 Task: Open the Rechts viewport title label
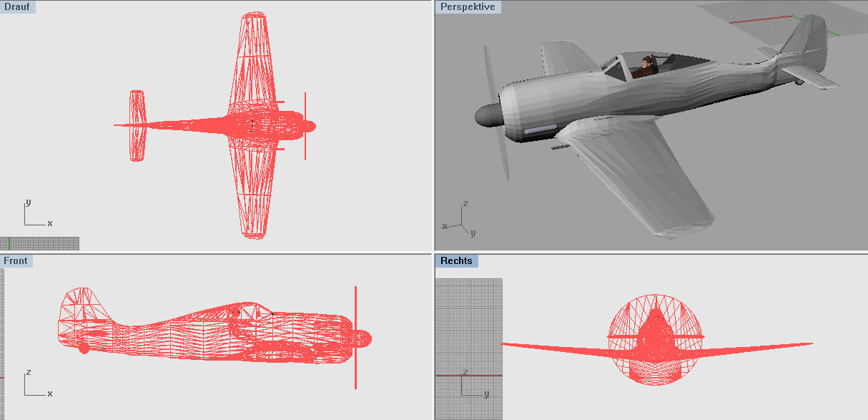[x=456, y=261]
